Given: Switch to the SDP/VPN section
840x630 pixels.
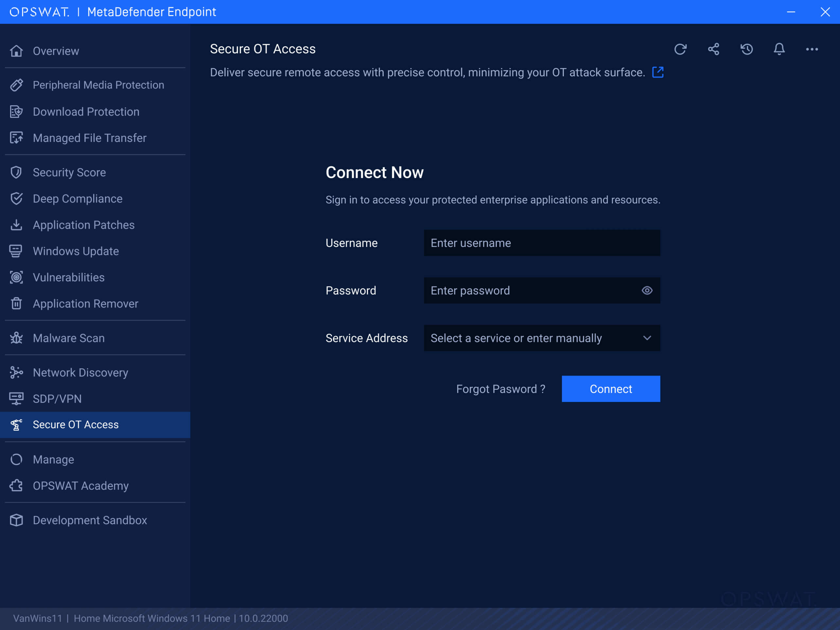Looking at the screenshot, I should coord(57,399).
